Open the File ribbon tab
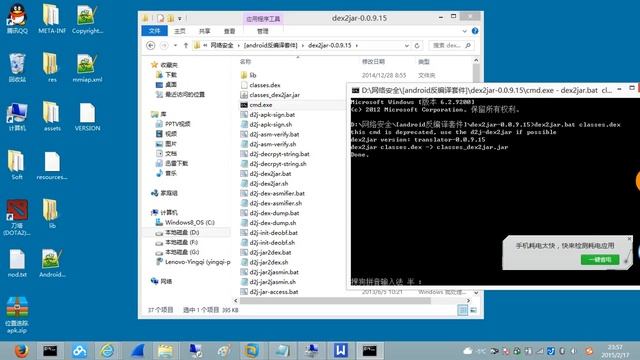 click(154, 31)
